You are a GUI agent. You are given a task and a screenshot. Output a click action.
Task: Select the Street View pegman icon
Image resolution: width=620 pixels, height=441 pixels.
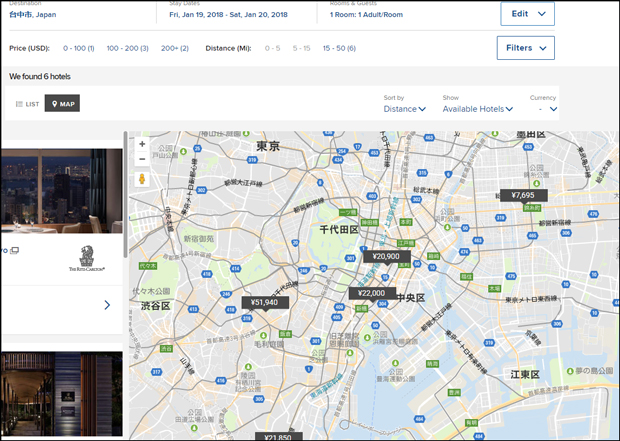point(142,179)
